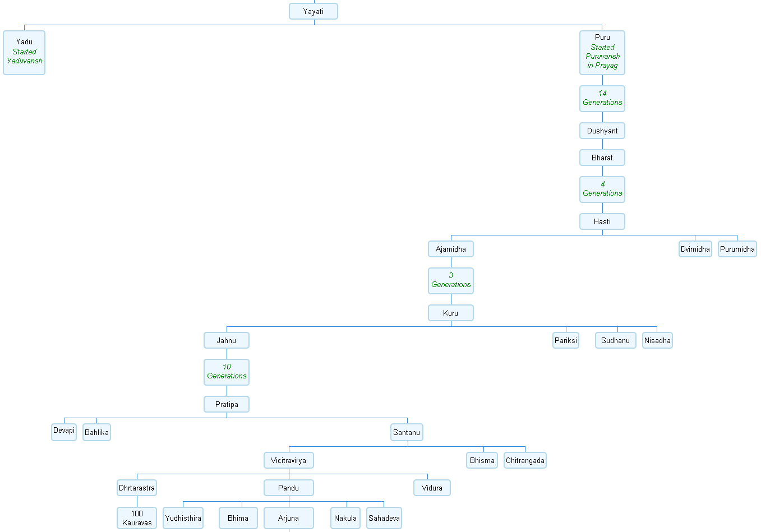Select the Pariksi node
The width and height of the screenshot is (761, 532).
565,340
